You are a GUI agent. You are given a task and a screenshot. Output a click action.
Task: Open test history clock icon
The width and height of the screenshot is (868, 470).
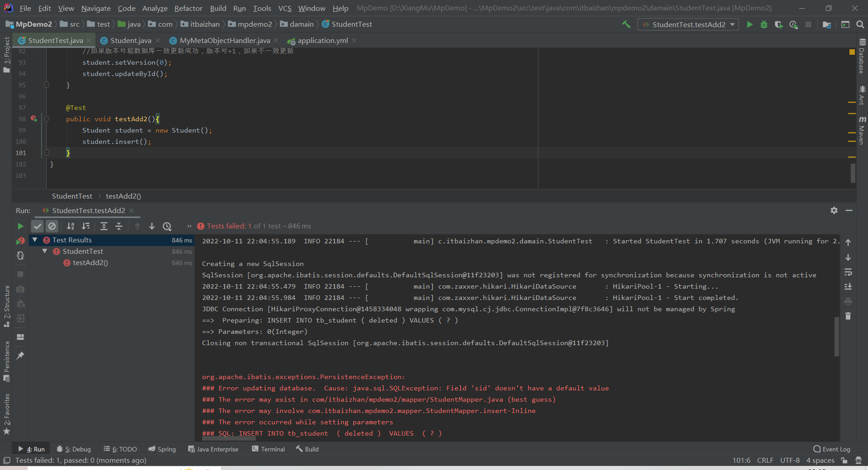click(x=167, y=226)
